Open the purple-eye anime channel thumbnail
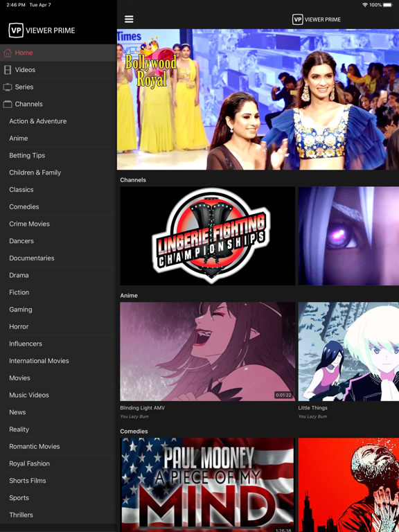This screenshot has width=399, height=532. click(x=348, y=236)
